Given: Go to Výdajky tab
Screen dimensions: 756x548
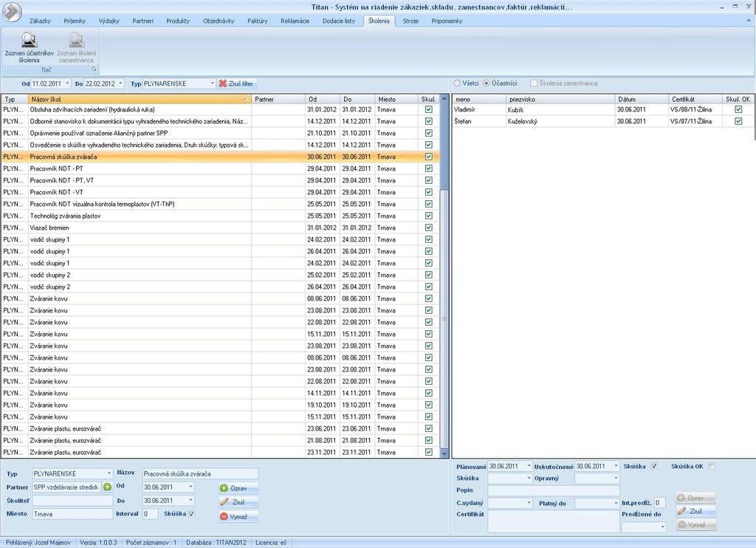Looking at the screenshot, I should pyautogui.click(x=109, y=21).
